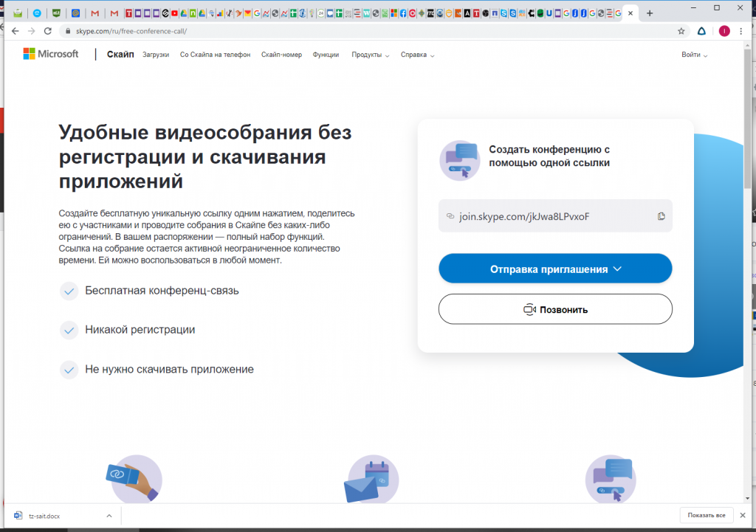Click the Microsoft logo
This screenshot has height=532, width=756.
(x=51, y=54)
